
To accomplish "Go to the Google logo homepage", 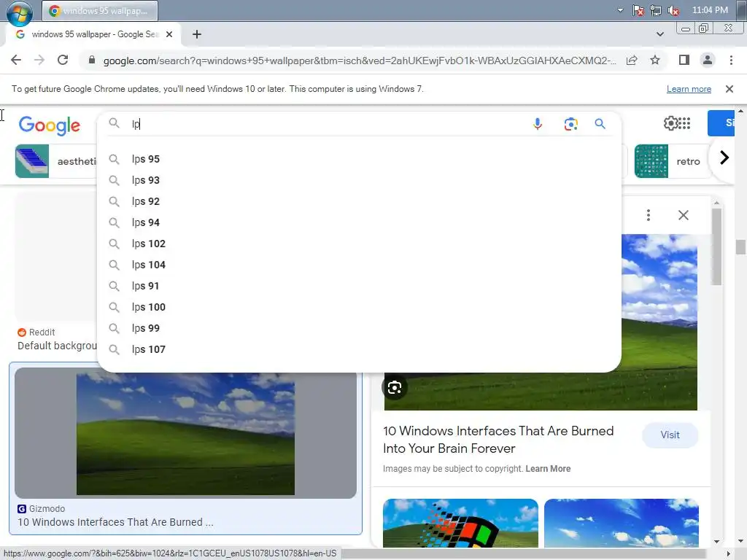I will tap(50, 125).
